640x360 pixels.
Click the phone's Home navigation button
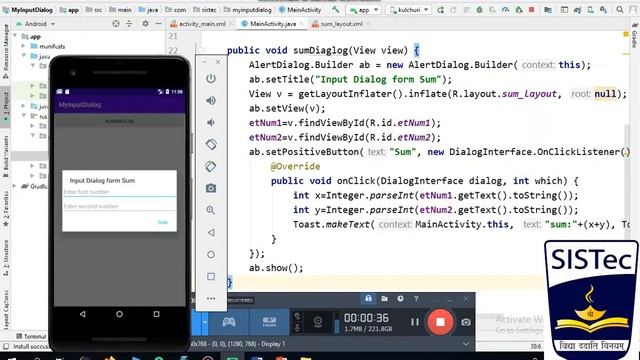tap(119, 314)
